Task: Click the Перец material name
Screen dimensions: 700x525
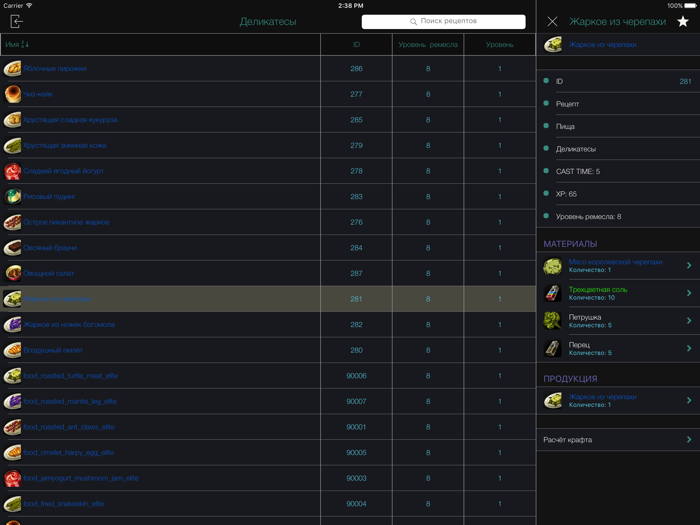Action: pyautogui.click(x=579, y=345)
